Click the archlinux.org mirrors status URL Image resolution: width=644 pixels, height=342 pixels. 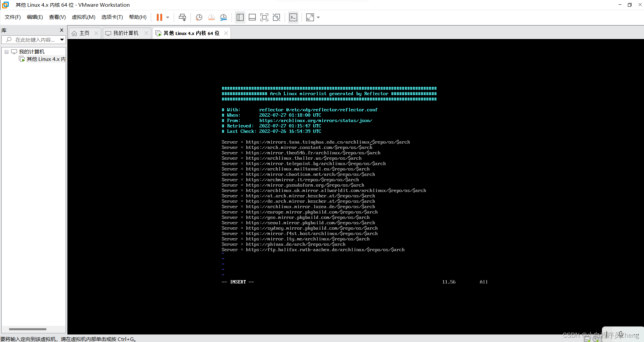(316, 121)
